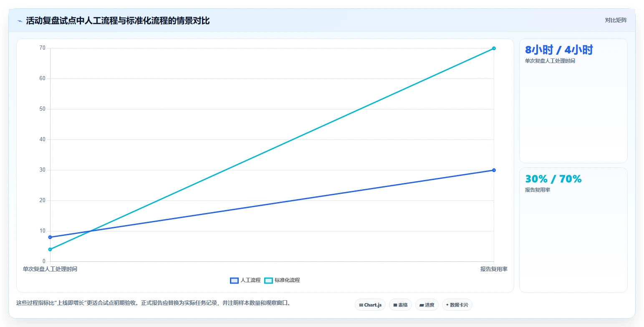Click the 报告复用率 card caption
The height and width of the screenshot is (327, 644).
pos(538,190)
